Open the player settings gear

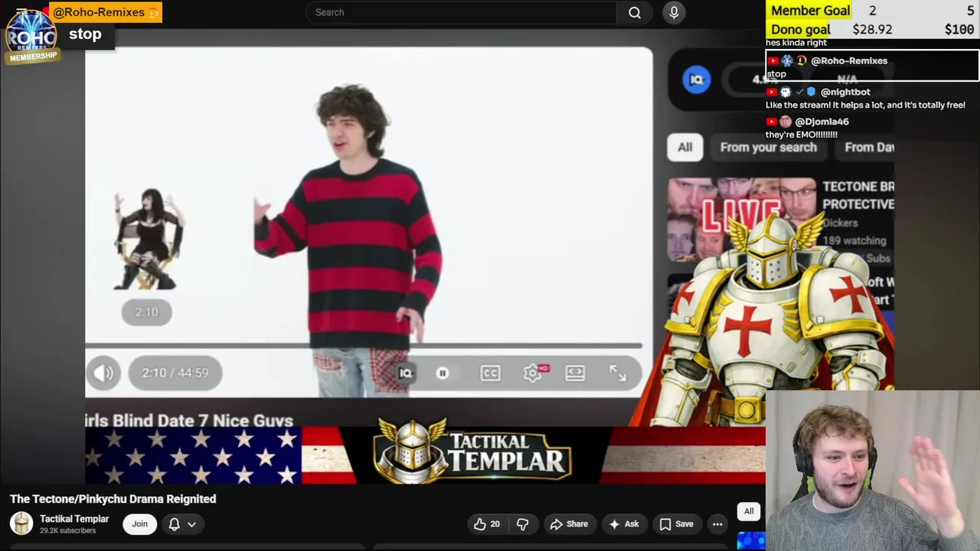click(532, 373)
